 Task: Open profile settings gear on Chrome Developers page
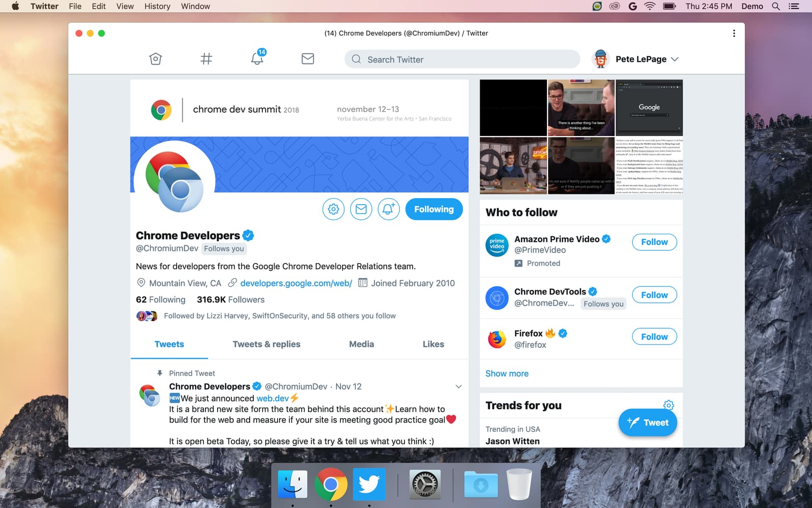click(x=333, y=209)
